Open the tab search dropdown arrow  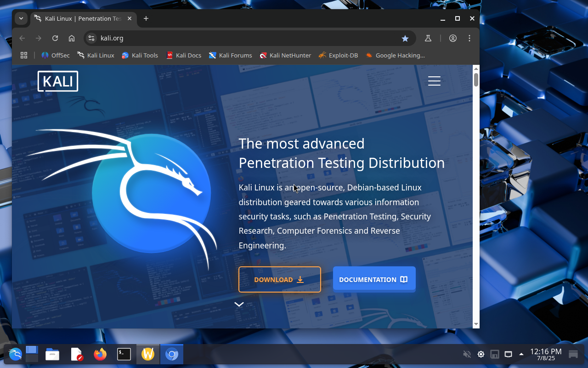click(x=21, y=18)
